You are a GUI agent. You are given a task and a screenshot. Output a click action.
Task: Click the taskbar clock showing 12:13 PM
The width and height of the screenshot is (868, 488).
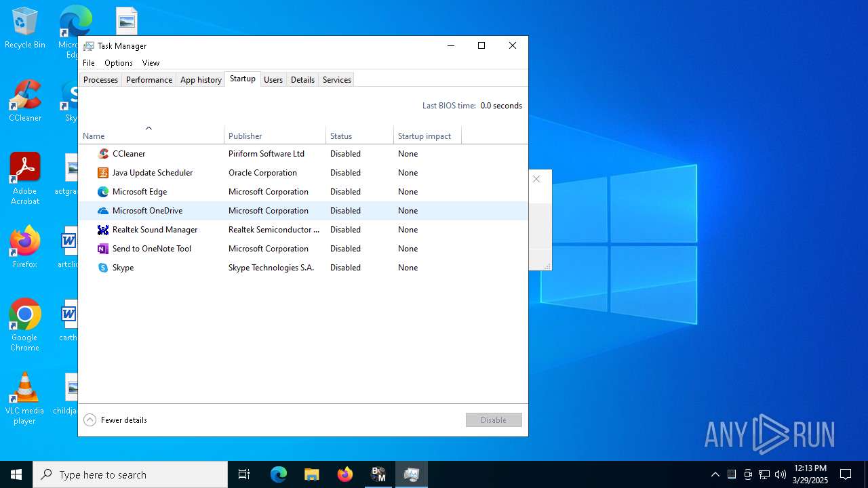point(810,474)
